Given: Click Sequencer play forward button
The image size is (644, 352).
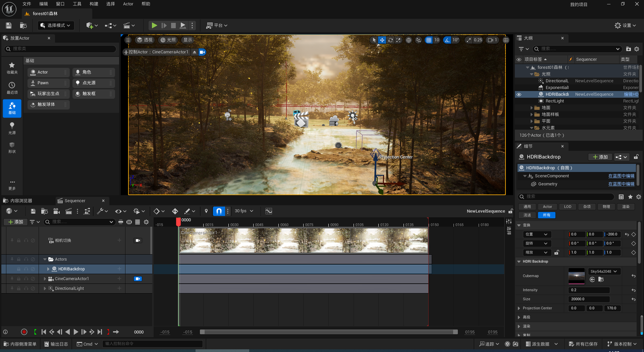Looking at the screenshot, I should 76,332.
